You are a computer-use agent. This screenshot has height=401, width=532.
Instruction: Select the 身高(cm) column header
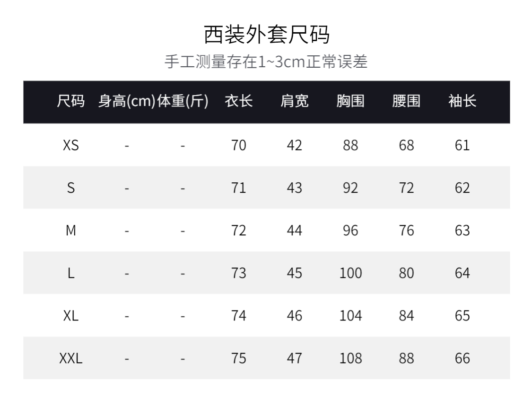click(126, 101)
